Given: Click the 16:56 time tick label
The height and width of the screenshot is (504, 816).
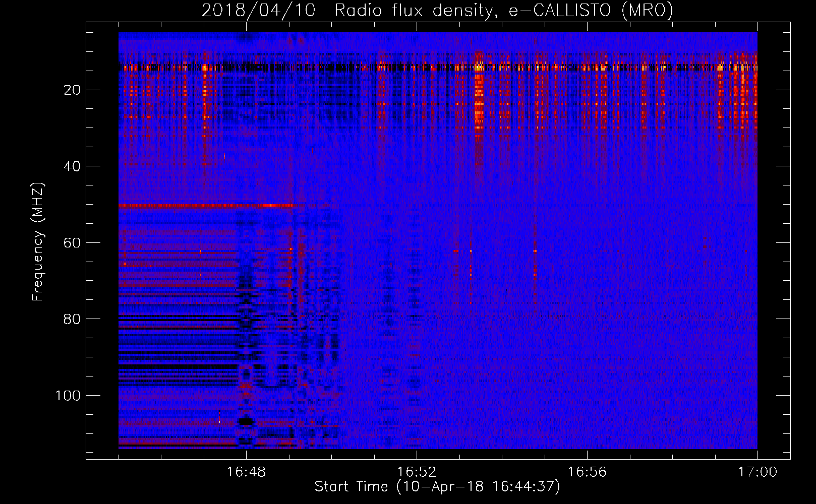Looking at the screenshot, I should point(587,472).
